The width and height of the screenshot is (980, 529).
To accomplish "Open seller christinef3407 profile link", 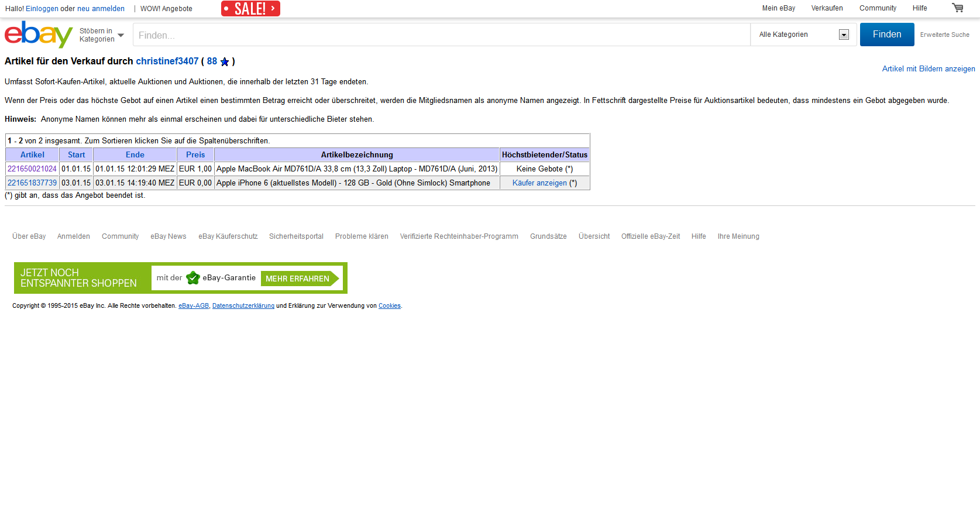I will 167,61.
